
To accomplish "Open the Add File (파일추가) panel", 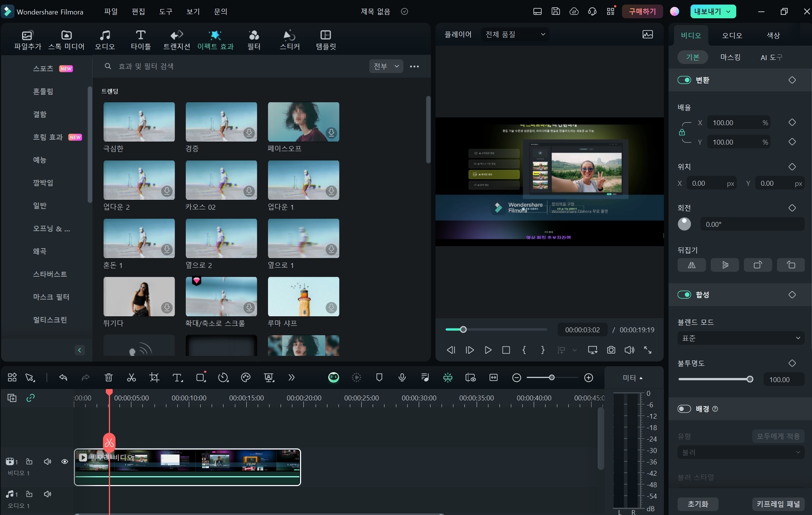I will [27, 40].
